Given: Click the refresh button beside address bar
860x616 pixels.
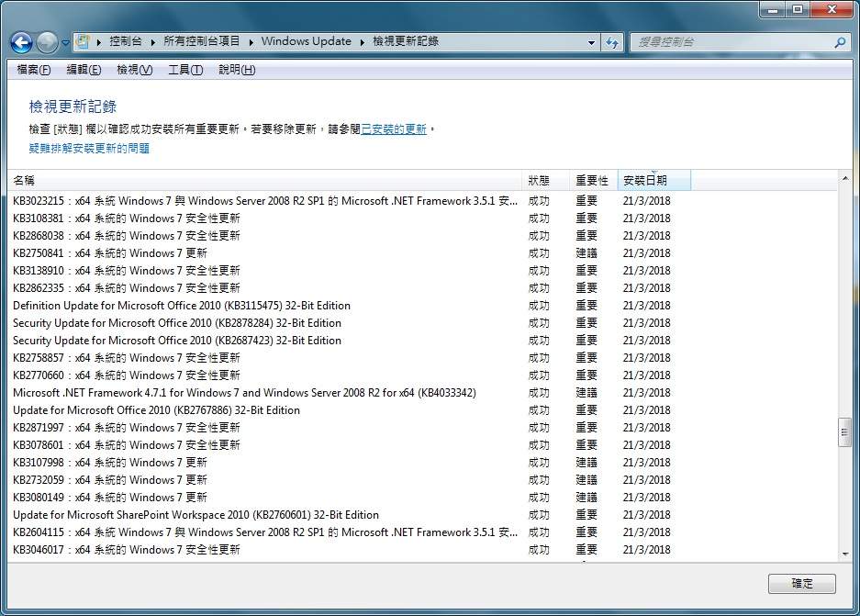Looking at the screenshot, I should [x=612, y=42].
